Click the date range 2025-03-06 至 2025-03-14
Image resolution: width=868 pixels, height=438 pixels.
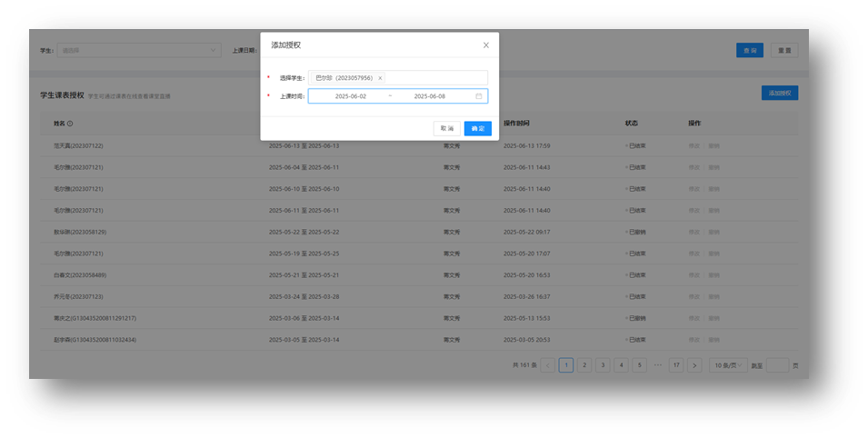(x=304, y=318)
